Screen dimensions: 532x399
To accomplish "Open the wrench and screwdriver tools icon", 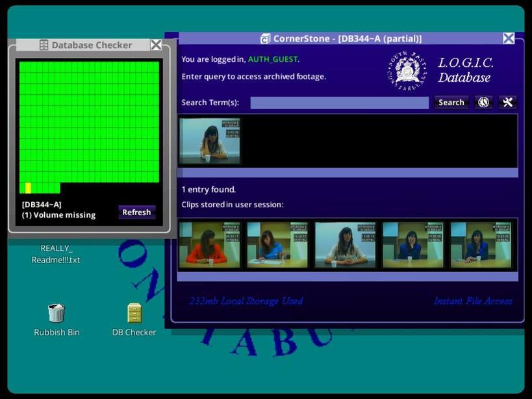I will click(x=508, y=102).
